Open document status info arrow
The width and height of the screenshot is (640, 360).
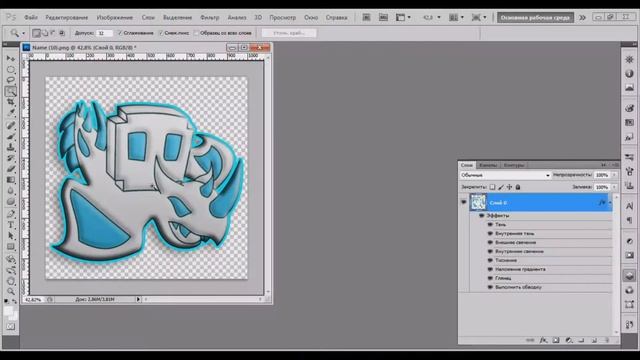point(138,299)
